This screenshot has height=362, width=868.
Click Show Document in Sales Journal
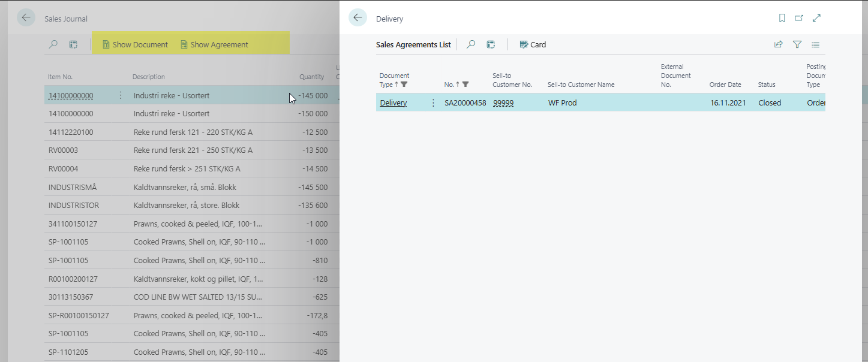coord(135,44)
